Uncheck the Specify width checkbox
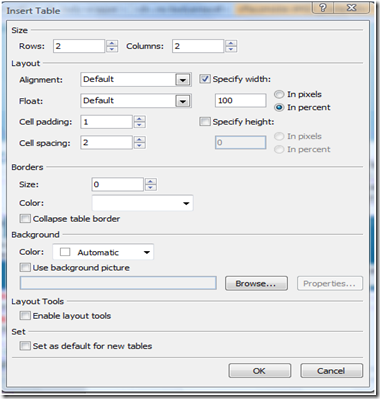This screenshot has width=380, height=399. click(205, 79)
